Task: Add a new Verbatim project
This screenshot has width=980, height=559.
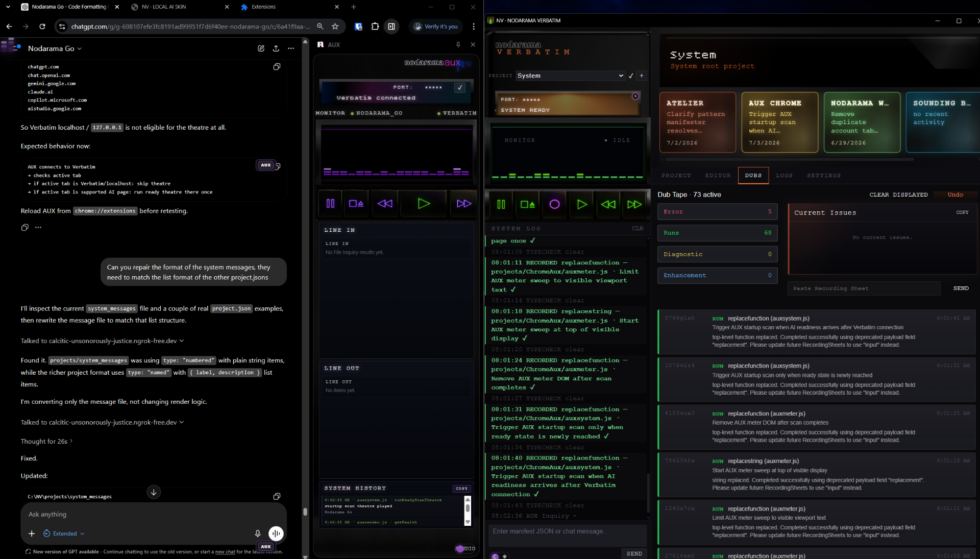Action: tap(642, 76)
